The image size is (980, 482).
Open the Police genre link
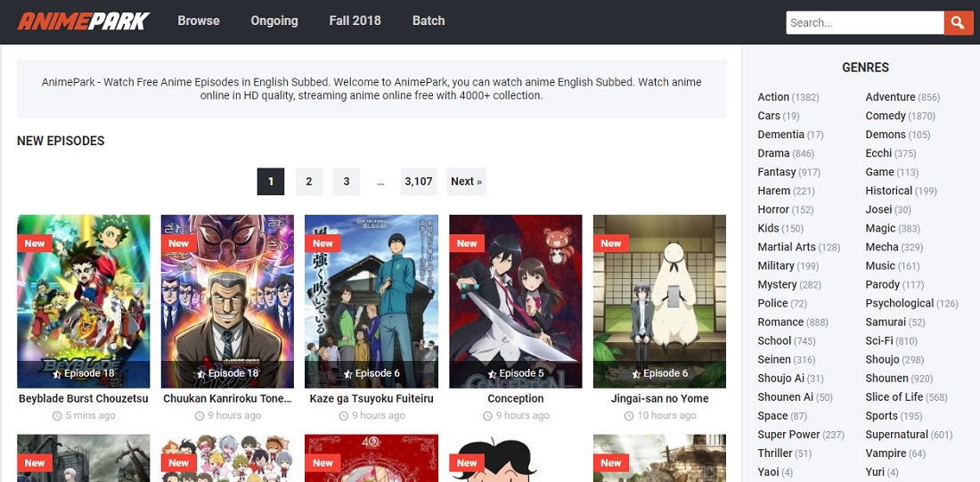point(772,303)
